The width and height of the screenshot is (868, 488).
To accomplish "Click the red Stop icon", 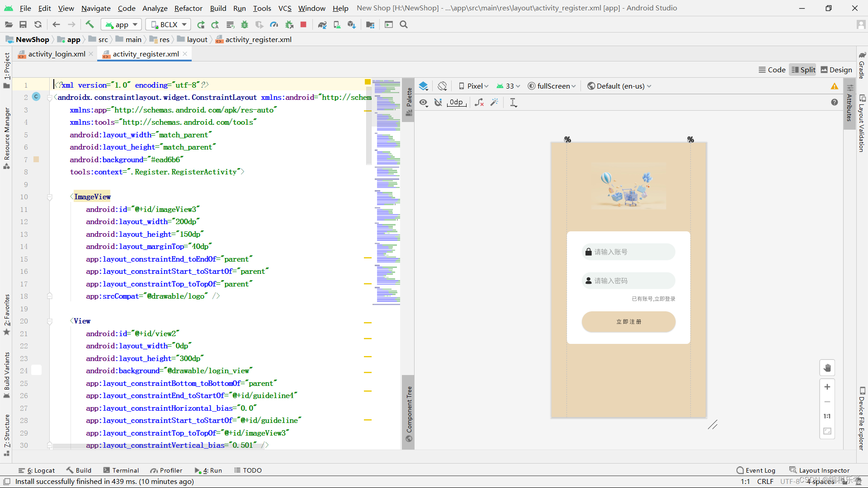I will pos(303,24).
